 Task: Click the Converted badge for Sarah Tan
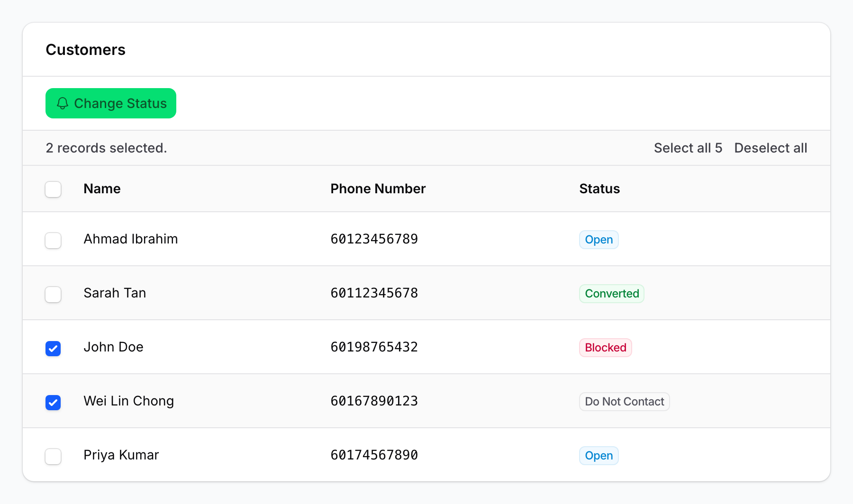pos(611,293)
